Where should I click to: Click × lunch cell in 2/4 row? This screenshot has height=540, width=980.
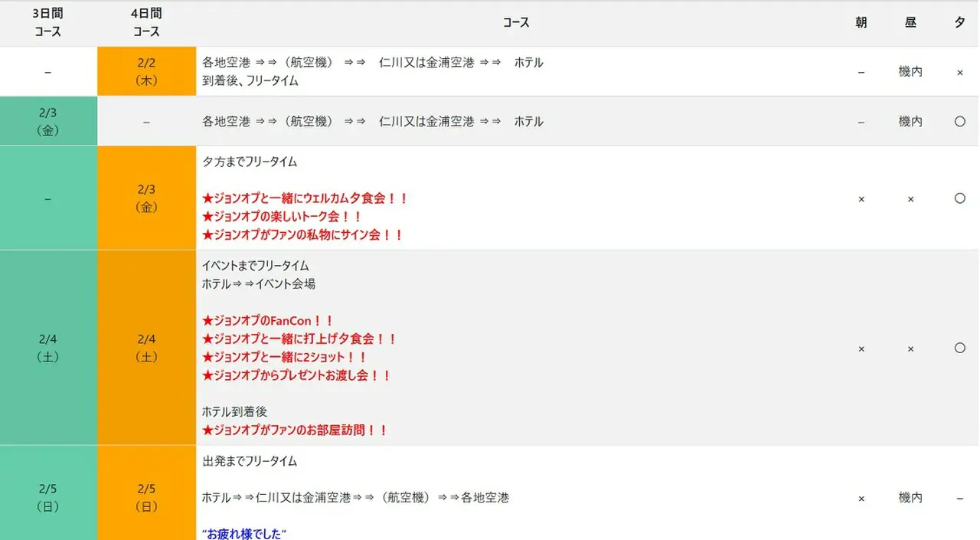(910, 349)
